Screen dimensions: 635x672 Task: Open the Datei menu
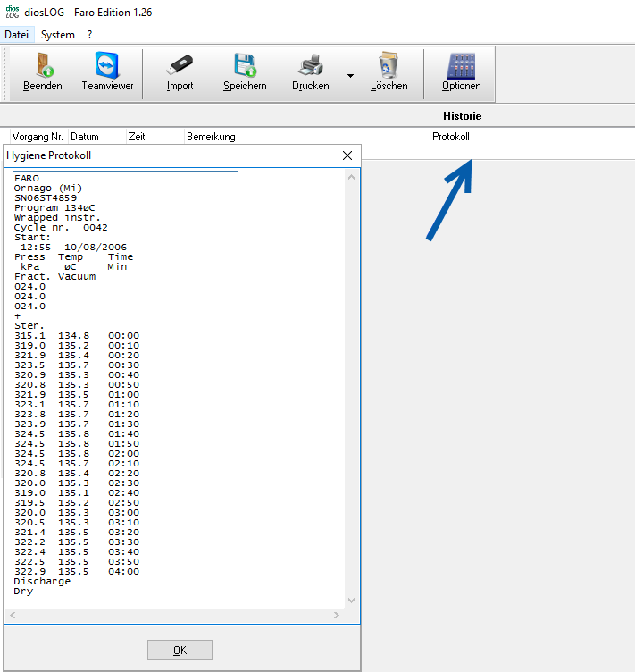[x=17, y=35]
